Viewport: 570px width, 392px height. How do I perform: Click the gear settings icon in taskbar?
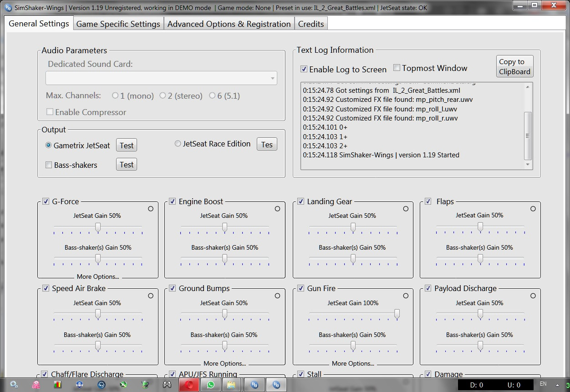point(14,384)
